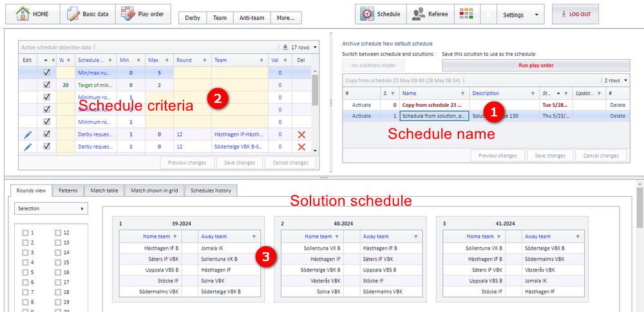This screenshot has width=644, height=312.
Task: Filter Home team column in round 2
Action: pyautogui.click(x=337, y=237)
